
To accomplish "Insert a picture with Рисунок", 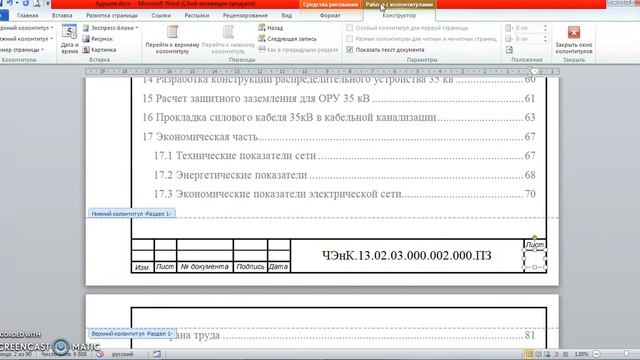I will [98, 39].
